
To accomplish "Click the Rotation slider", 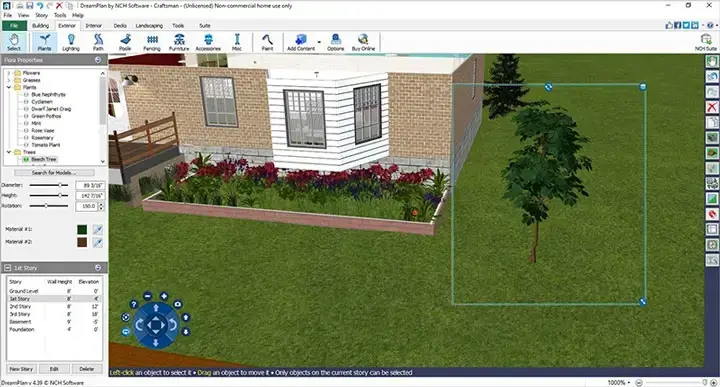I will [x=49, y=206].
